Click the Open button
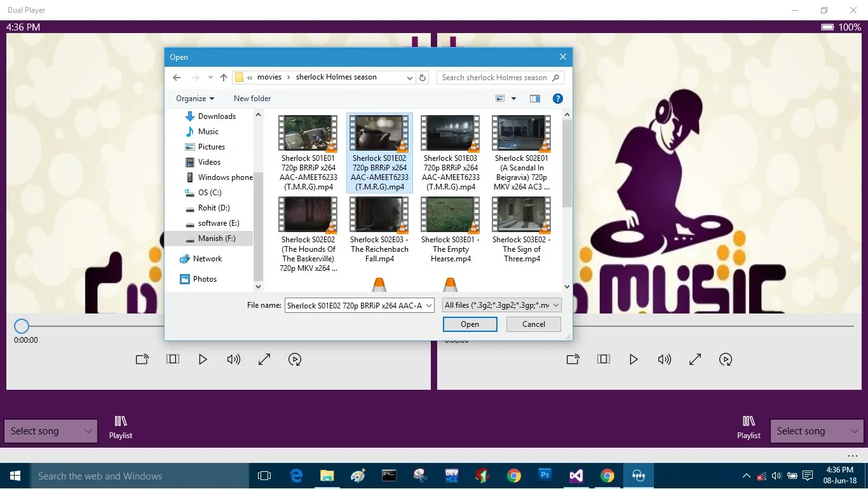Viewport: 868px width, 489px height. click(470, 324)
